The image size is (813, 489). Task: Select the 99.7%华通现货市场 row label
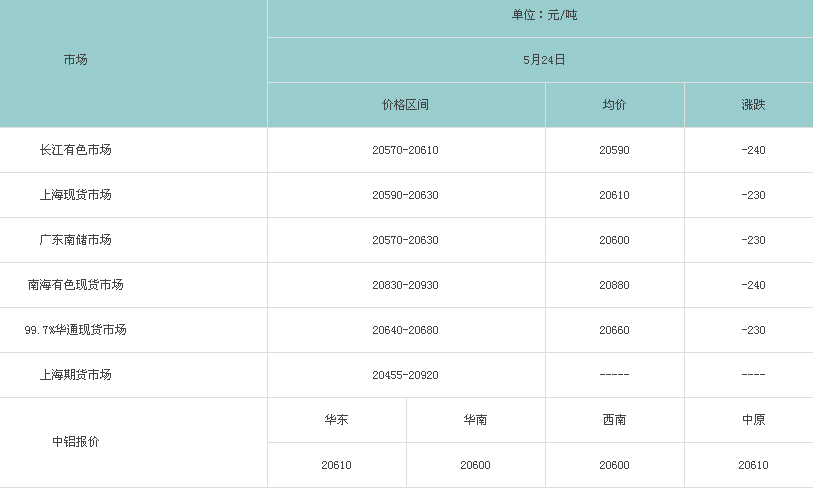tap(75, 330)
